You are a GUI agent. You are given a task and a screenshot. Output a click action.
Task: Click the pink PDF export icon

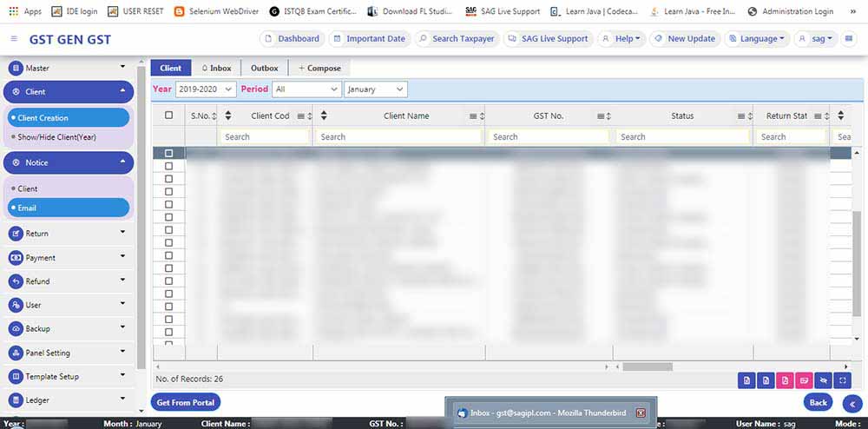pos(785,380)
